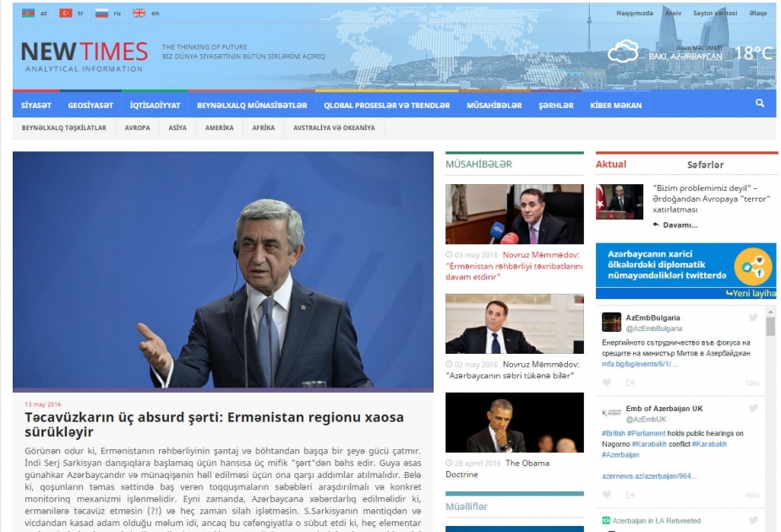781x532 pixels.
Task: Open headline Təcavüzkarın üç absurd şərti
Action: (214, 425)
